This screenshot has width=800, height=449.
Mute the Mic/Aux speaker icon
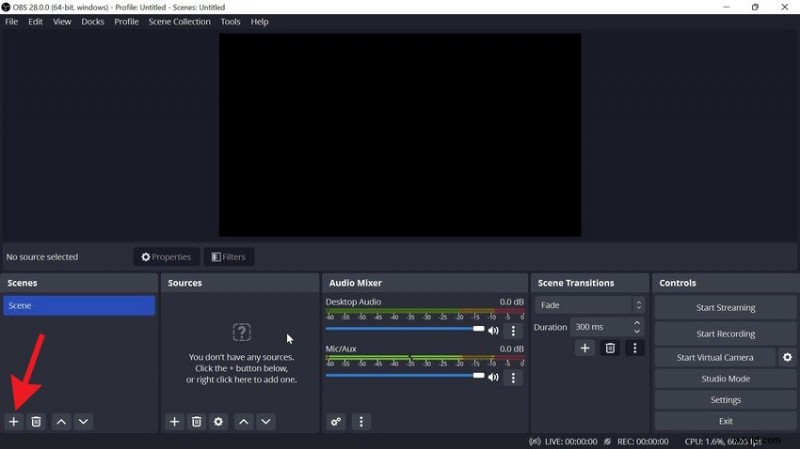493,377
